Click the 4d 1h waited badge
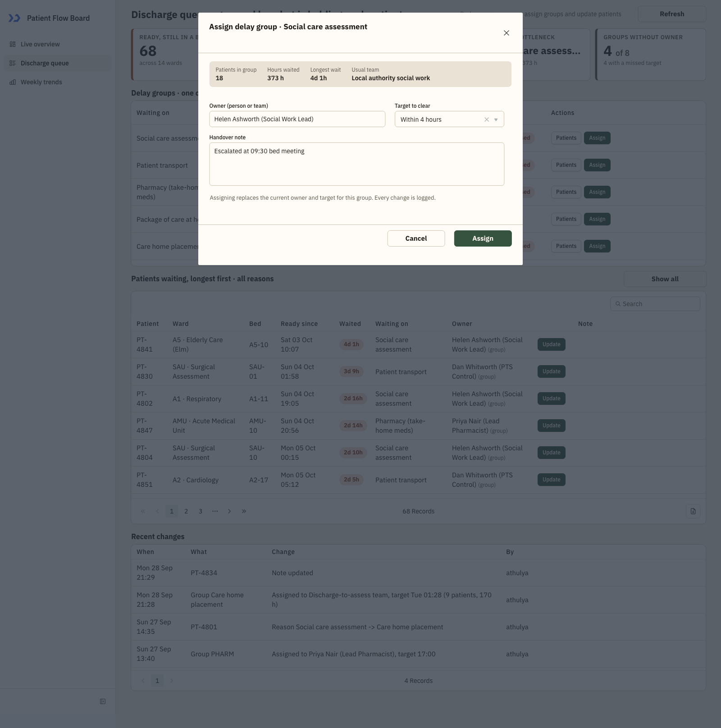 point(351,344)
